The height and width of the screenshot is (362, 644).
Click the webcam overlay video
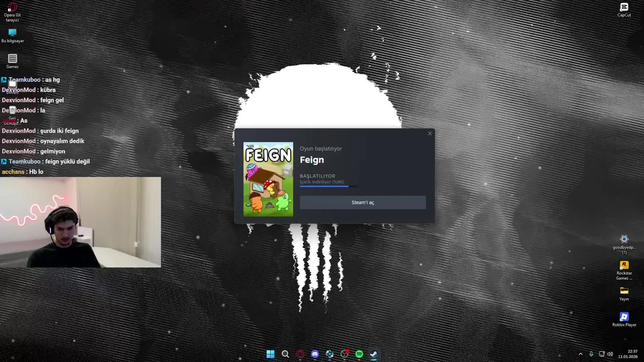tap(80, 222)
